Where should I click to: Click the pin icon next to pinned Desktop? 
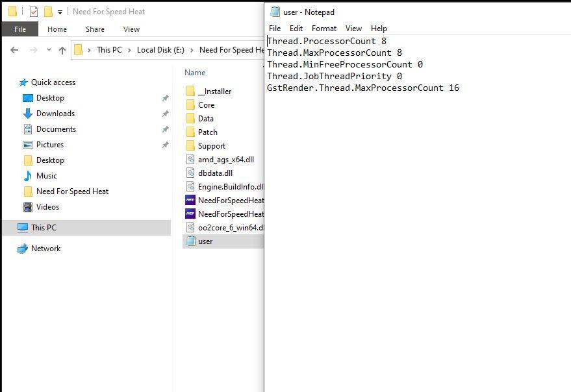pos(166,98)
